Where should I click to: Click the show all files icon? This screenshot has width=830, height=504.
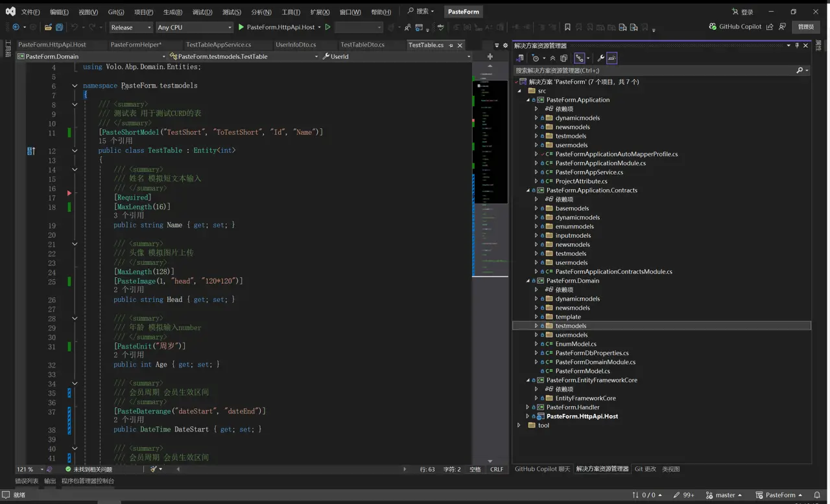[563, 58]
